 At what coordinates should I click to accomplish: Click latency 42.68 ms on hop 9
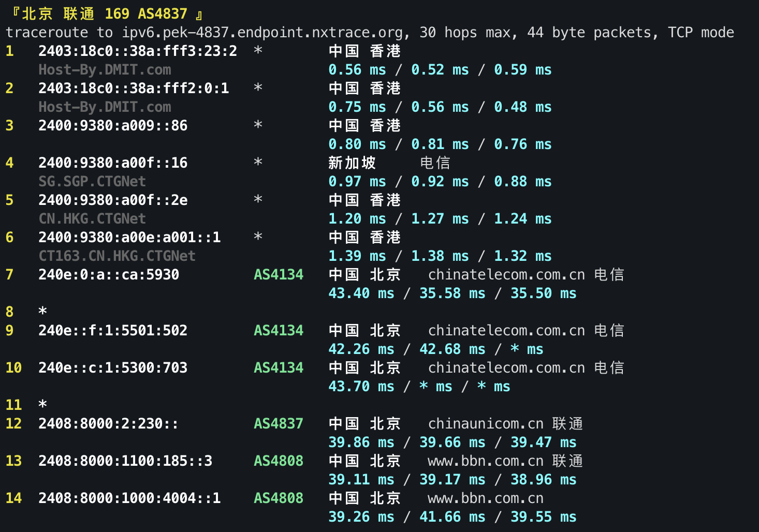pos(453,349)
